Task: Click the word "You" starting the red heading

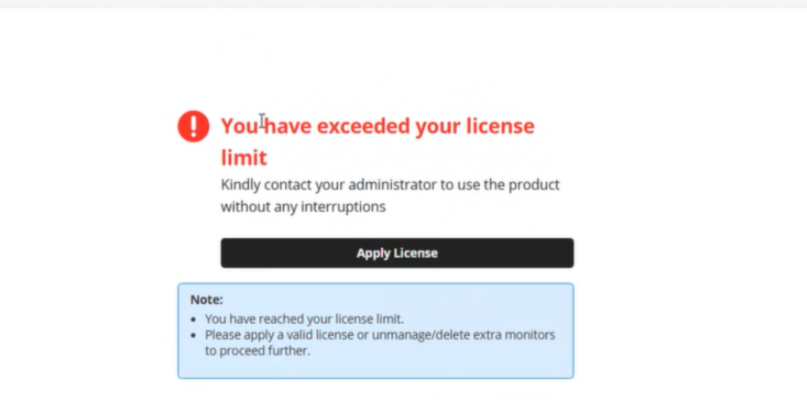Action: pos(239,126)
